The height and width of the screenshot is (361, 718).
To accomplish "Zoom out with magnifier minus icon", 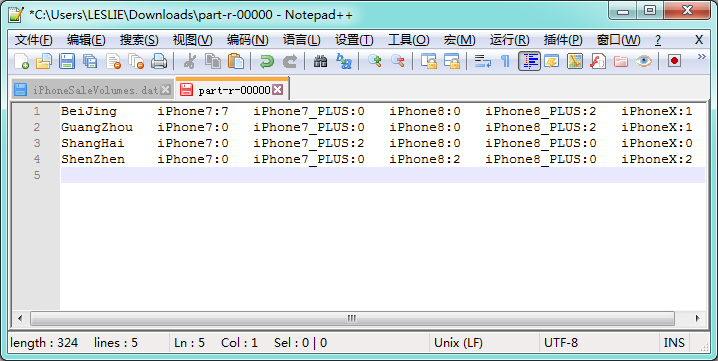I will click(397, 61).
